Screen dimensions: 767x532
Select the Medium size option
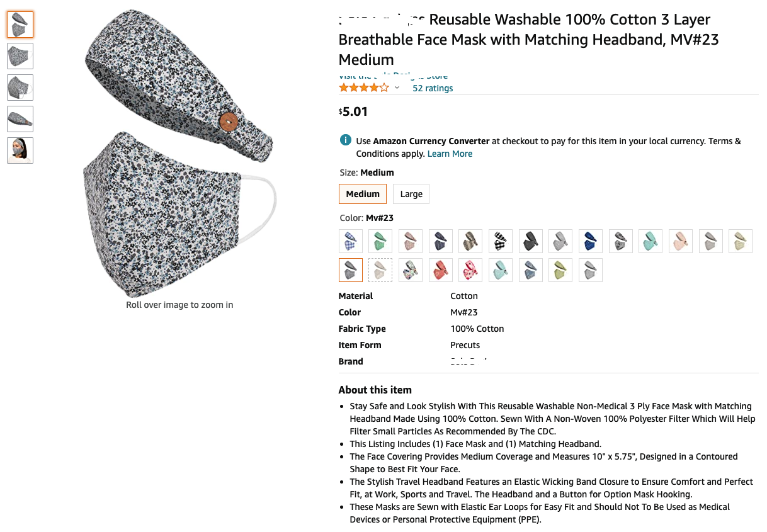[x=363, y=194]
